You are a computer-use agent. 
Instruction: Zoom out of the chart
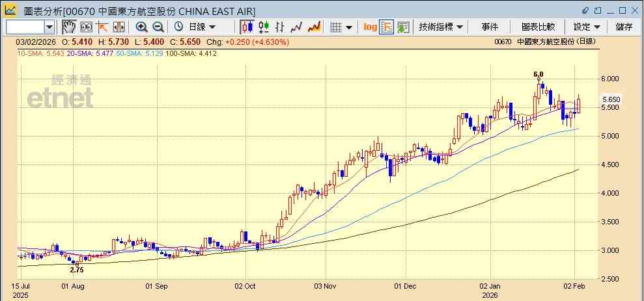click(158, 27)
